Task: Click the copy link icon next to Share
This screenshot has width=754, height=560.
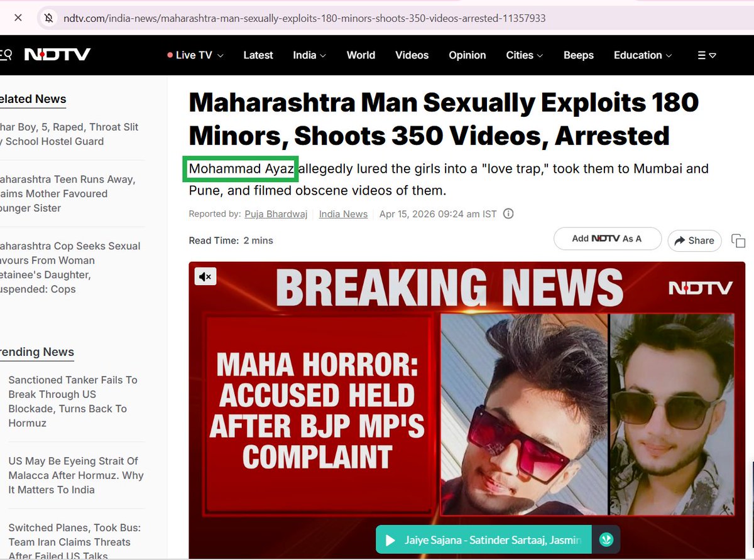Action: 739,241
